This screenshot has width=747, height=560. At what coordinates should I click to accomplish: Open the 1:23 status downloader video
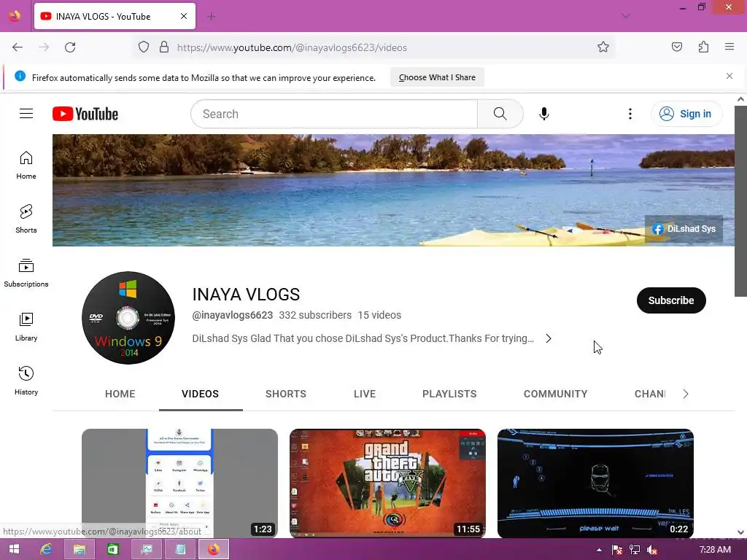[179, 483]
